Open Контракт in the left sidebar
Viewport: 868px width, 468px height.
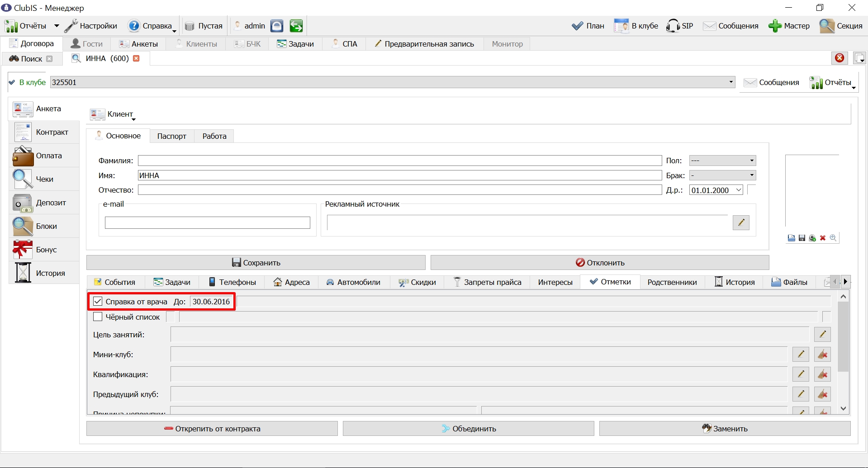pyautogui.click(x=44, y=132)
